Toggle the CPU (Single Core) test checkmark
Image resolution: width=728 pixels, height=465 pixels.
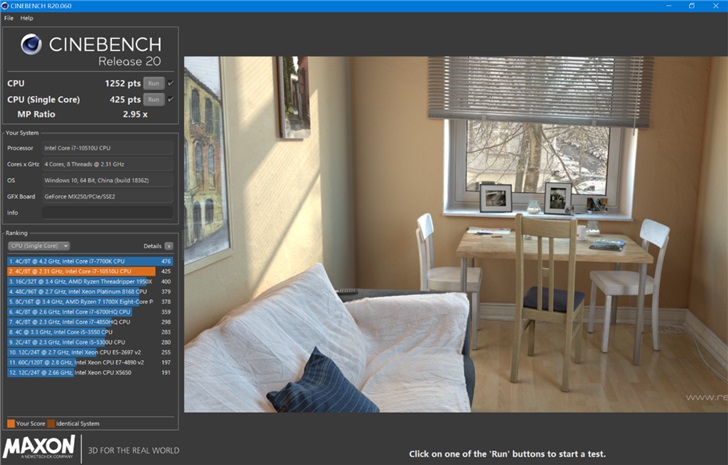click(x=171, y=99)
